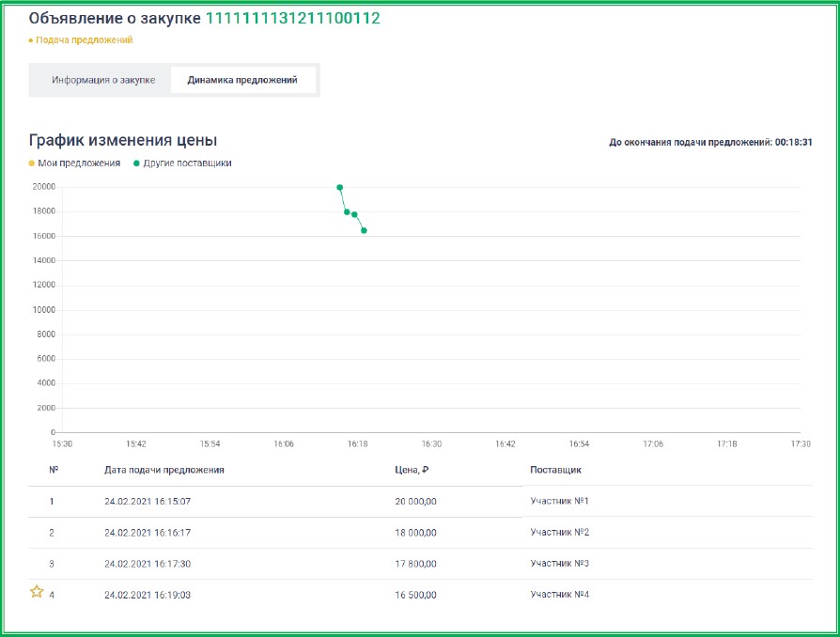Click the Поставщик column header
The height and width of the screenshot is (637, 840).
click(555, 469)
